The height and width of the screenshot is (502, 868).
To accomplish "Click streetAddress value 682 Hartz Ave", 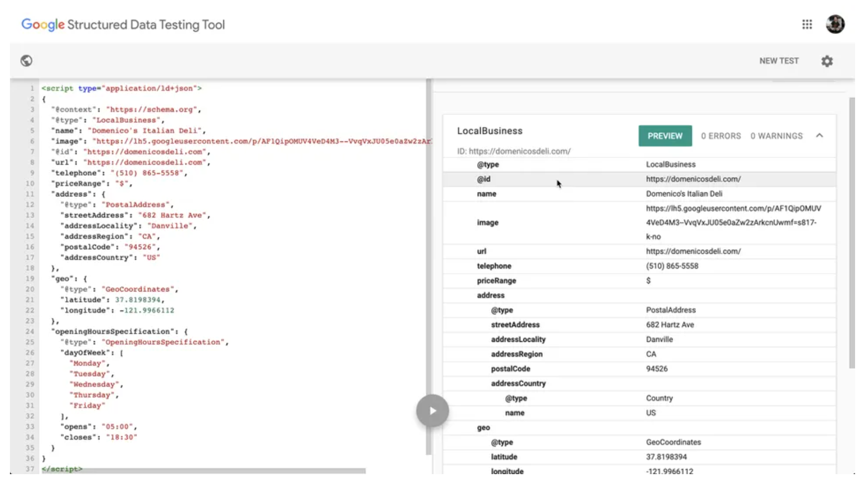I will [x=670, y=325].
